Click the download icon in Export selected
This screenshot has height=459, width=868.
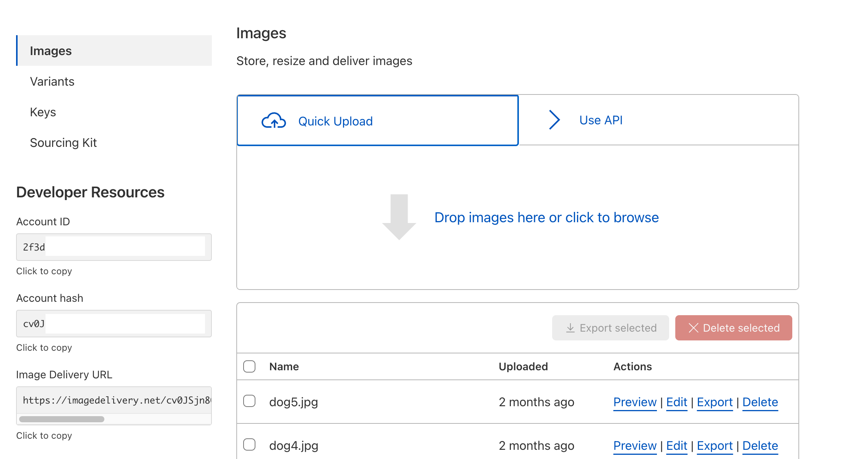[x=570, y=328]
